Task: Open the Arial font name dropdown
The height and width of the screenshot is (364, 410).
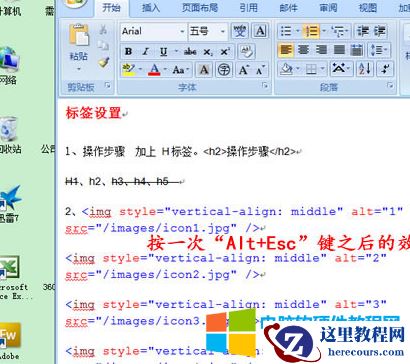Action: (182, 31)
